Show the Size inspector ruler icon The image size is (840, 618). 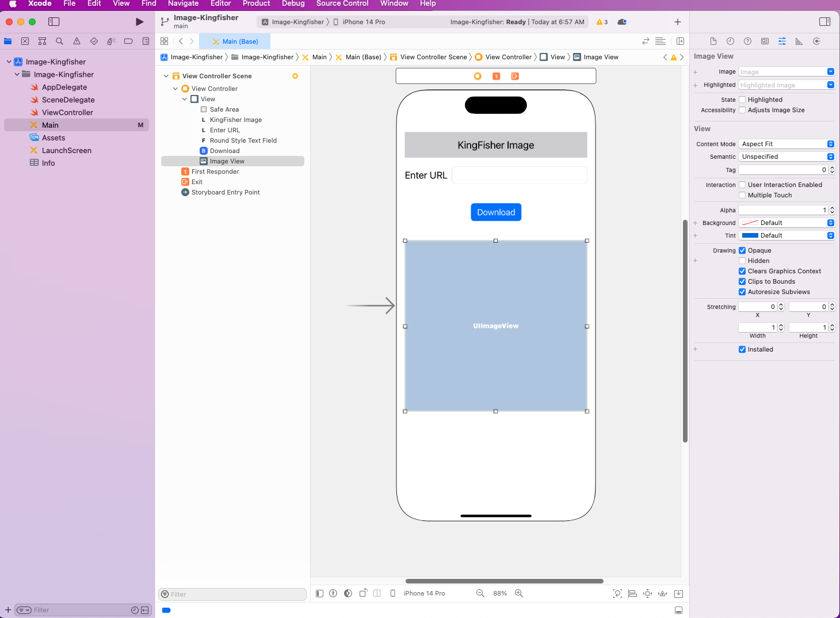tap(799, 41)
